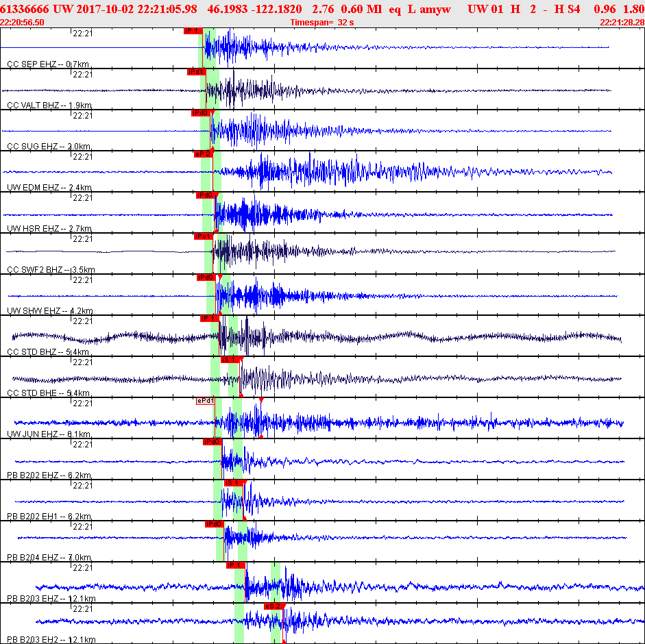645x644 pixels.
Task: Click the 'PB B203 EH2 -- 12.1km' channel label
Action: point(51,640)
